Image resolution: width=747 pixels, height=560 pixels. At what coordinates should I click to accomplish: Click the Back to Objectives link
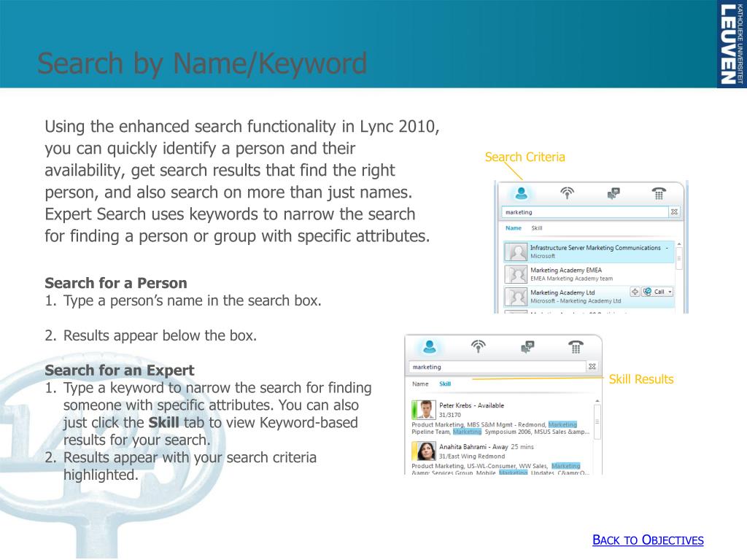[648, 540]
